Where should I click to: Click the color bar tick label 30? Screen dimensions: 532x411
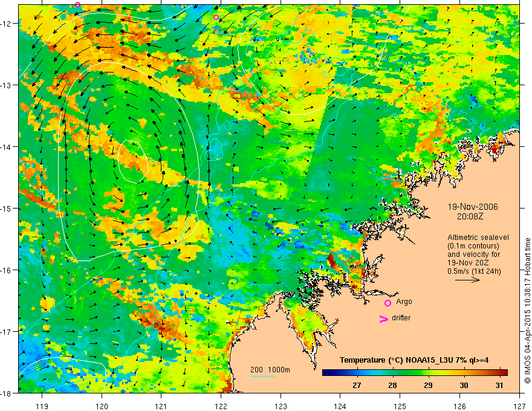point(464,386)
